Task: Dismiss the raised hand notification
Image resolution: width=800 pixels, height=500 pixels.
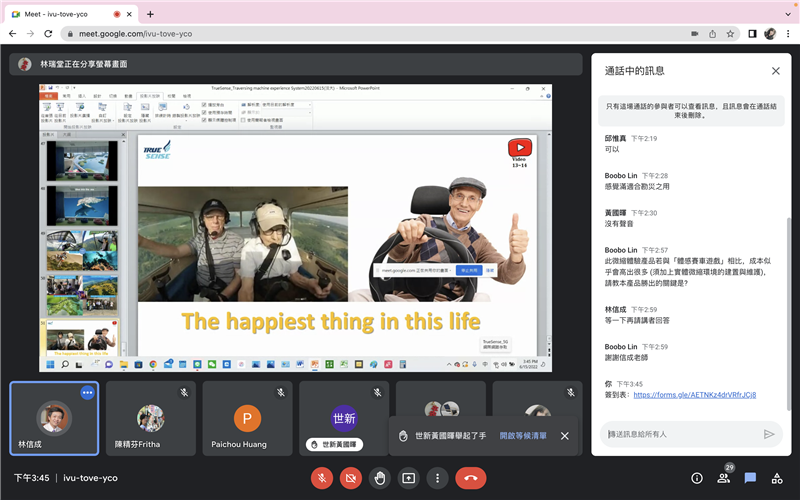Action: click(x=565, y=436)
